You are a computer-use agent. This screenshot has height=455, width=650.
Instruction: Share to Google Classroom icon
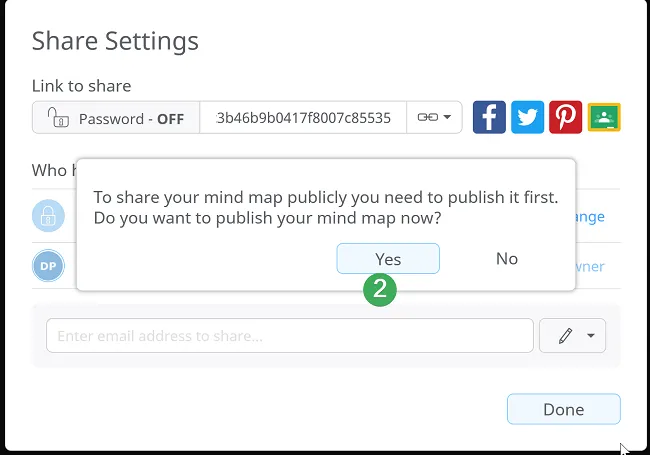point(604,117)
